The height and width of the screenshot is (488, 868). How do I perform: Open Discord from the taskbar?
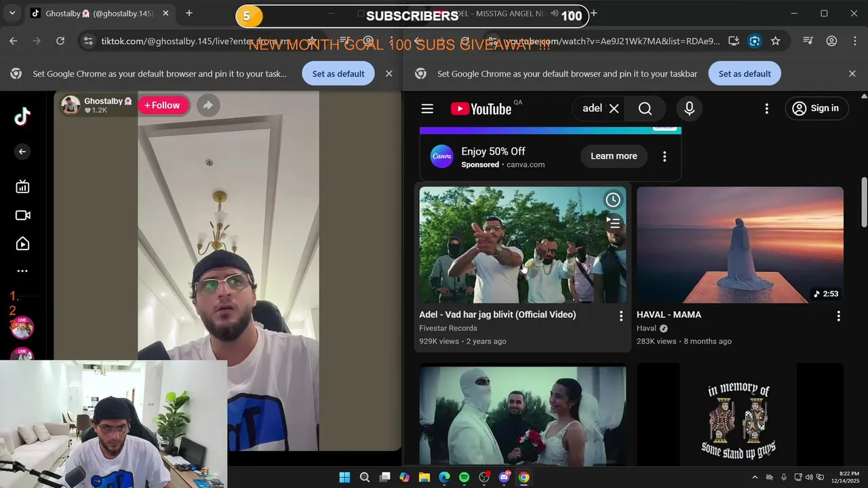click(504, 477)
